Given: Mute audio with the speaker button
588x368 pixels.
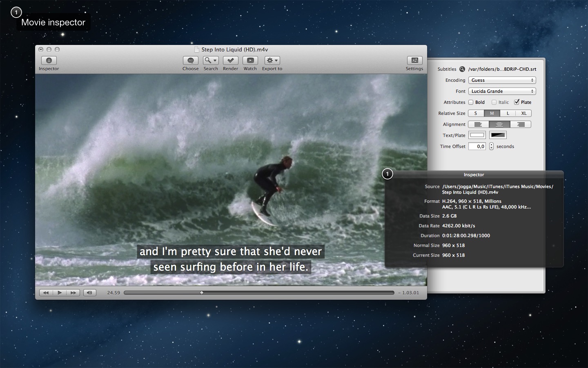Looking at the screenshot, I should pyautogui.click(x=89, y=293).
